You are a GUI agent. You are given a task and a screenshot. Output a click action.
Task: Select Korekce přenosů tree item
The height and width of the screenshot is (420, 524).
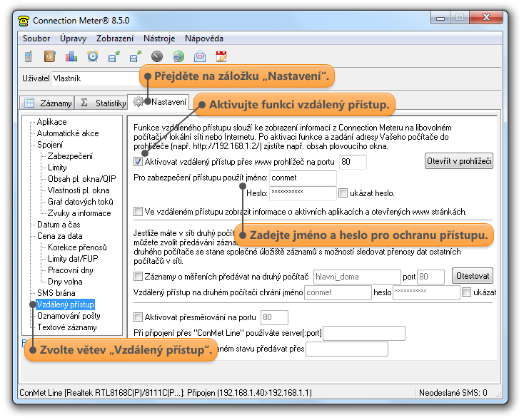pyautogui.click(x=77, y=247)
